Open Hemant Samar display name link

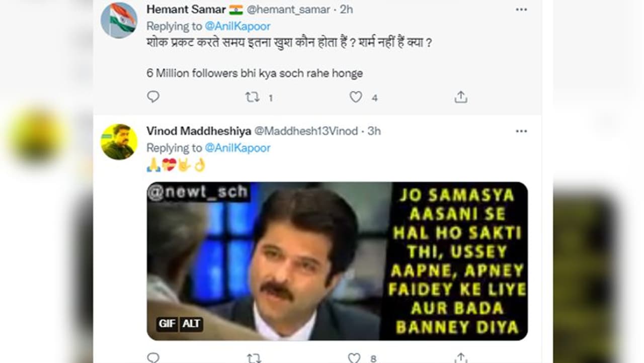pos(186,10)
